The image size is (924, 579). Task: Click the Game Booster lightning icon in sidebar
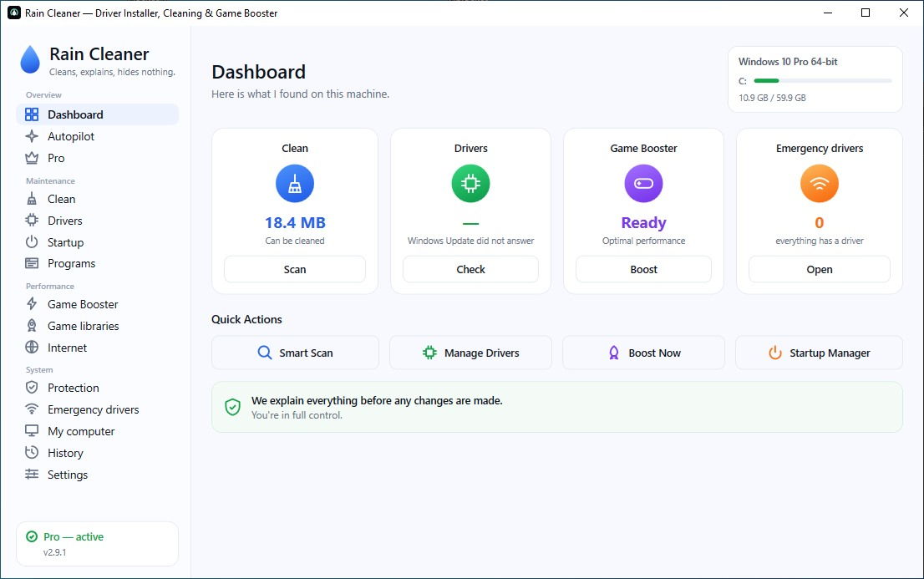click(x=32, y=304)
